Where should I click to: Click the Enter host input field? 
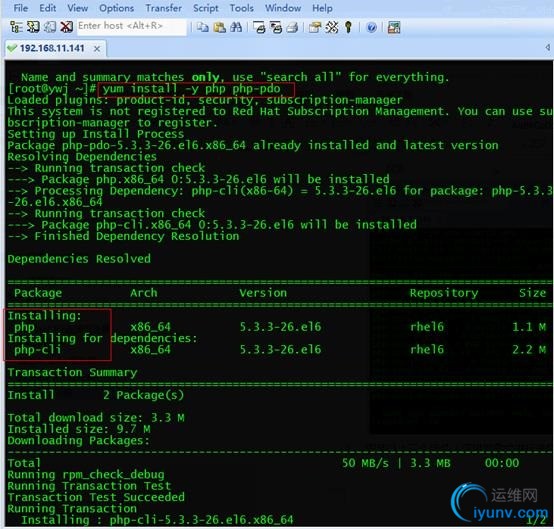(x=131, y=27)
